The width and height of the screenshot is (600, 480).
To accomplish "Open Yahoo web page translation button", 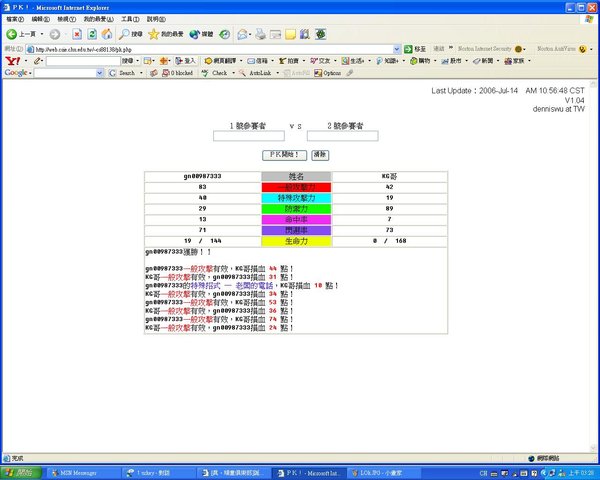I will tap(220, 61).
